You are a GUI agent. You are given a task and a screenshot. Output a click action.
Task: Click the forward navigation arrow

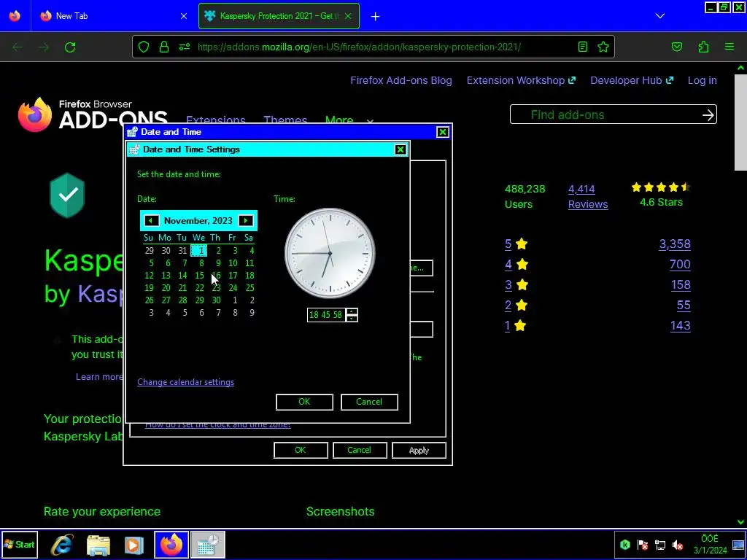click(x=44, y=47)
